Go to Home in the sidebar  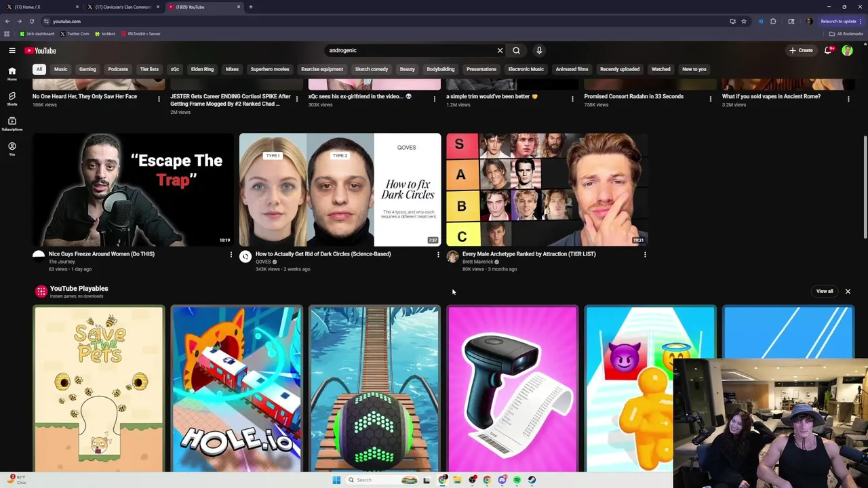coord(12,74)
